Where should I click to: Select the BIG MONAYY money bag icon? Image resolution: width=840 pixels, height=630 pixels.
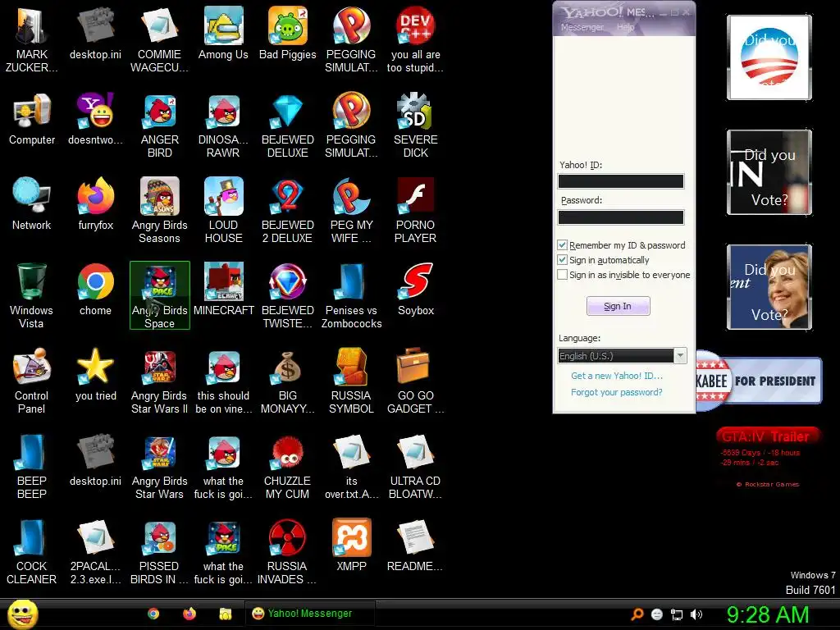pos(288,381)
